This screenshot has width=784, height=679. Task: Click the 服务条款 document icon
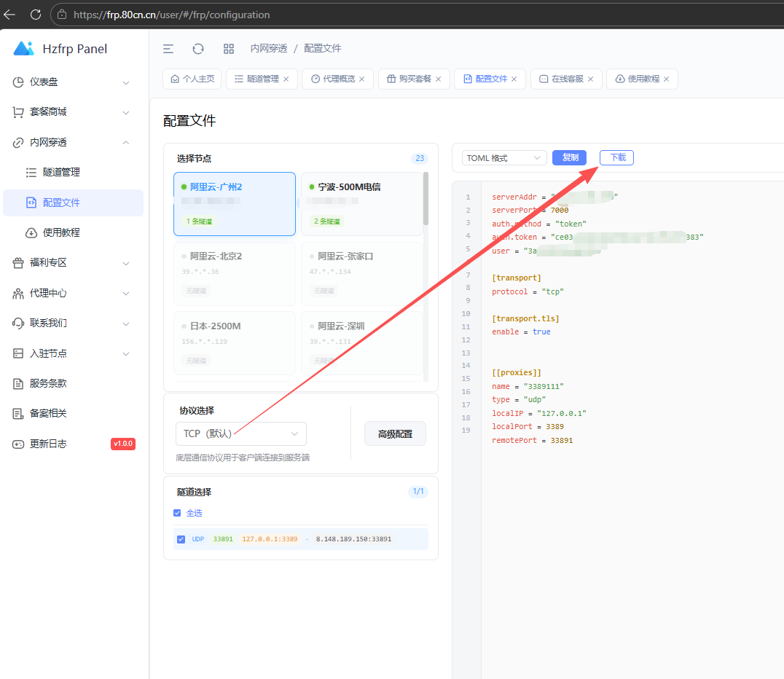tap(18, 383)
